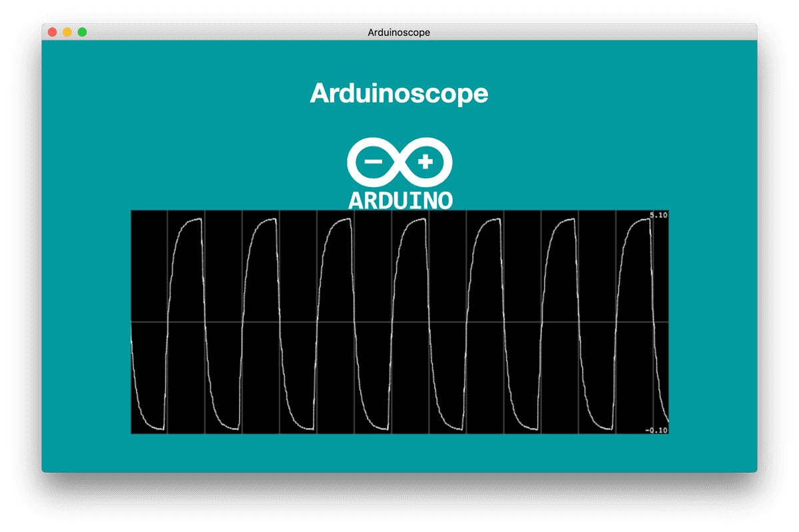
Task: Click the red close window button
Action: tap(53, 32)
